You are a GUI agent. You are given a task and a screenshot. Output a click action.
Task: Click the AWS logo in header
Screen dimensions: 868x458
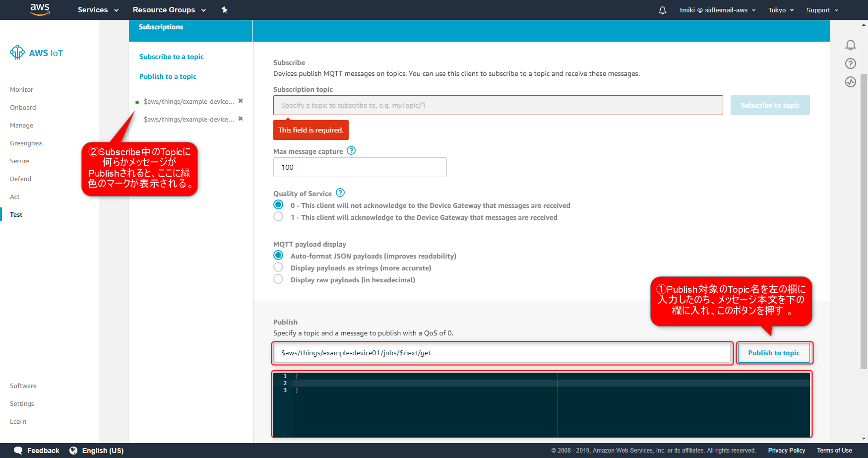[40, 9]
